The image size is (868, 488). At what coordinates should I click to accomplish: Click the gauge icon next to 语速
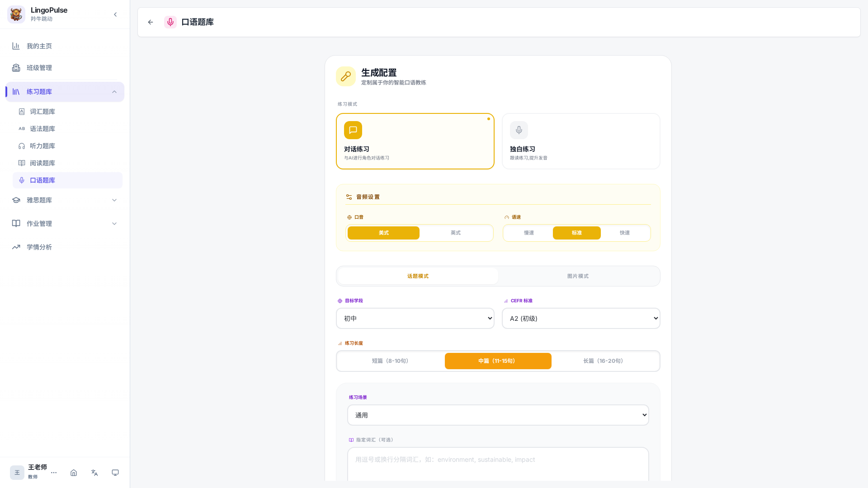[507, 217]
